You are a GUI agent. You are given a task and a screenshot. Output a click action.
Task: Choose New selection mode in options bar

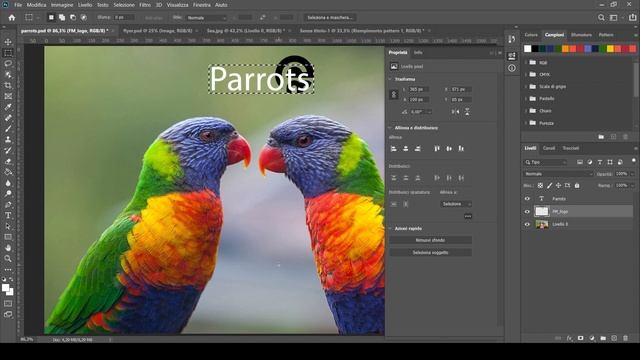(x=51, y=18)
